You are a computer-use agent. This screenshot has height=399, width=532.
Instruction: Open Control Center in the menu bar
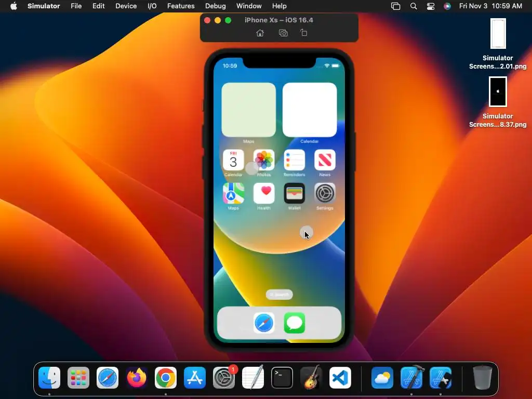click(x=431, y=6)
